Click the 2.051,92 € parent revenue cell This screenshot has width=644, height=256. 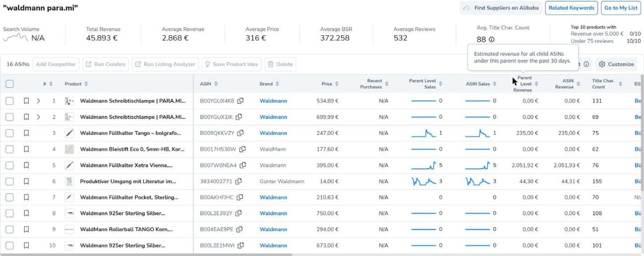coord(525,165)
